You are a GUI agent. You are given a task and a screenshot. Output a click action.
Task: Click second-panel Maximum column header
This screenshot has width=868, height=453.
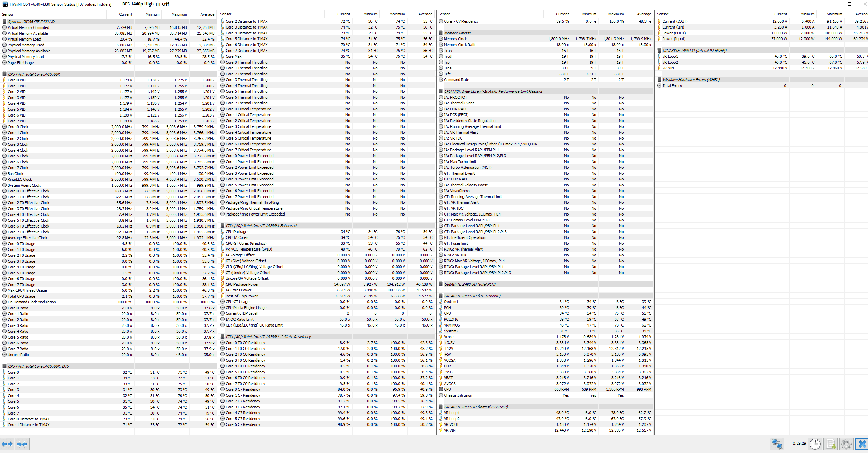(x=393, y=14)
